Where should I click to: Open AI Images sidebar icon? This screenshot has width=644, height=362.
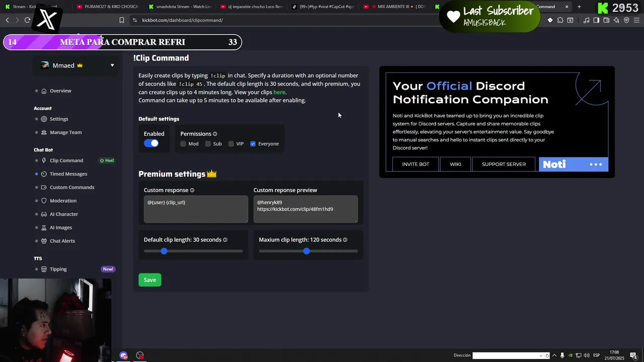coord(44,228)
